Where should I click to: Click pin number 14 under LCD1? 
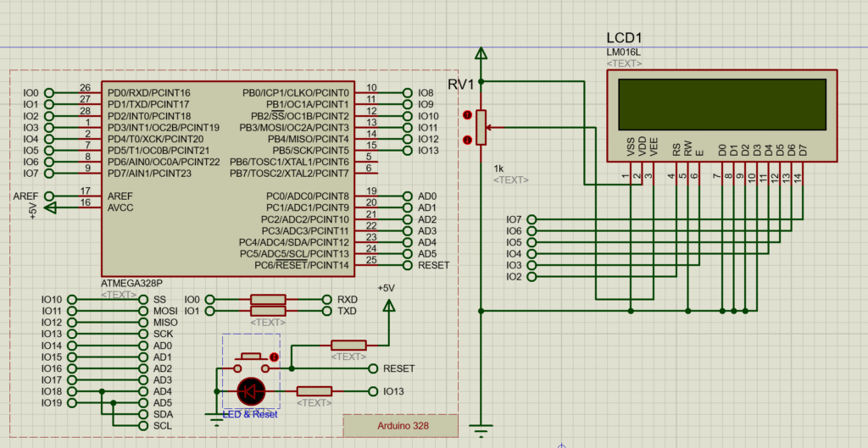(x=798, y=177)
